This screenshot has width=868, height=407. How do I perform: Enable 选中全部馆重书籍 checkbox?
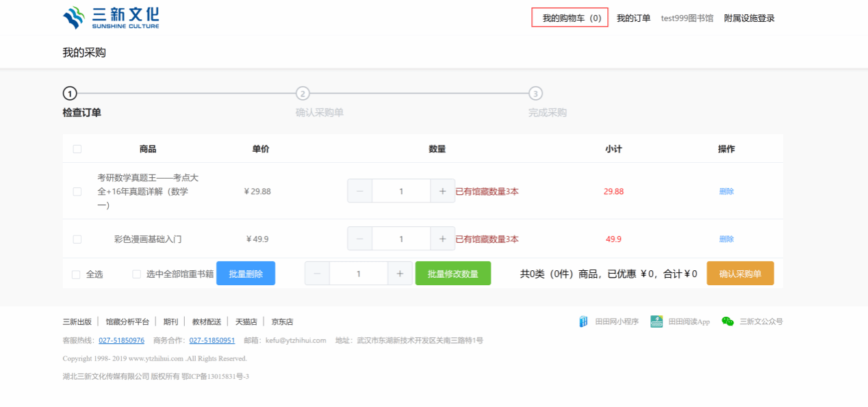pos(137,274)
